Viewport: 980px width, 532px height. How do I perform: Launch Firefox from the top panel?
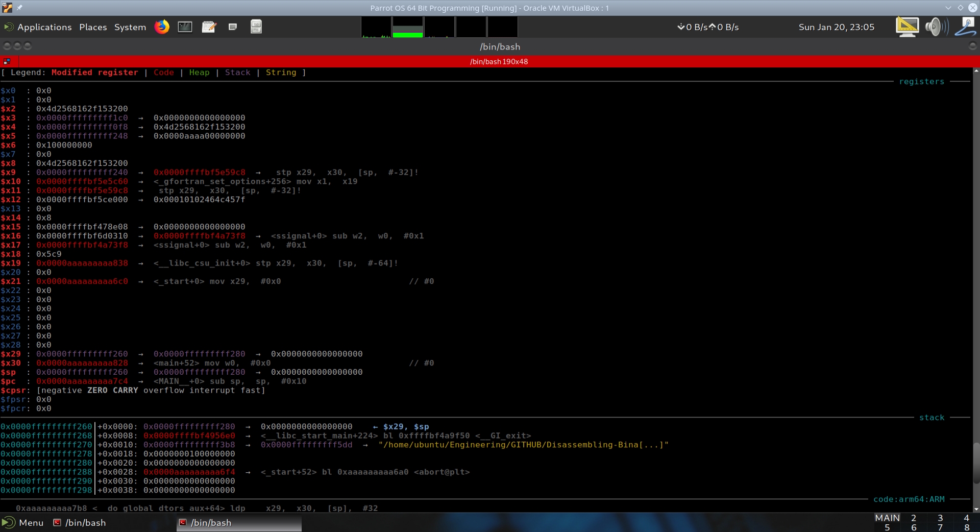[162, 27]
